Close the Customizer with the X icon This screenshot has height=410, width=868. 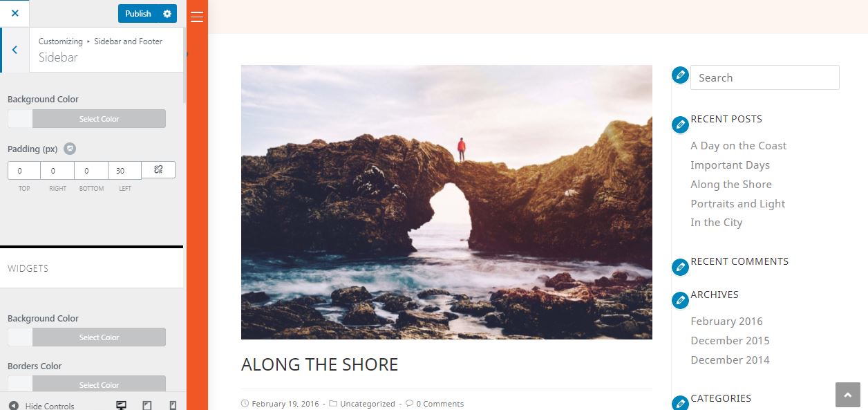click(x=15, y=13)
